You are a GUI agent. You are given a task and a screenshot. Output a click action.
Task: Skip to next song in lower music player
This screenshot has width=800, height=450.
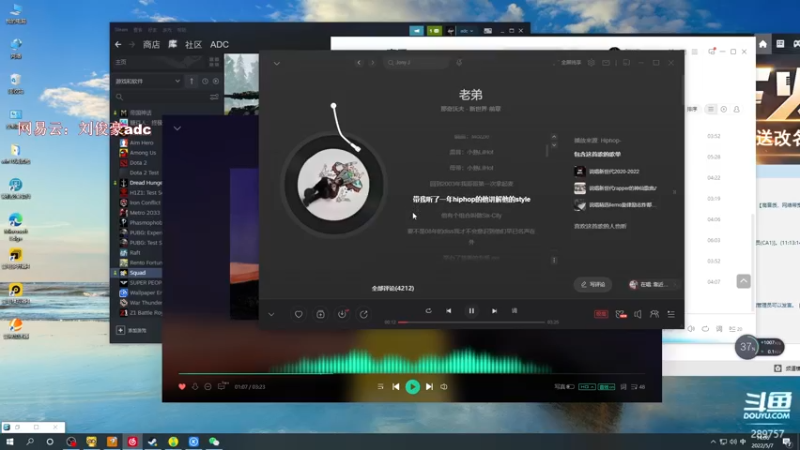430,387
